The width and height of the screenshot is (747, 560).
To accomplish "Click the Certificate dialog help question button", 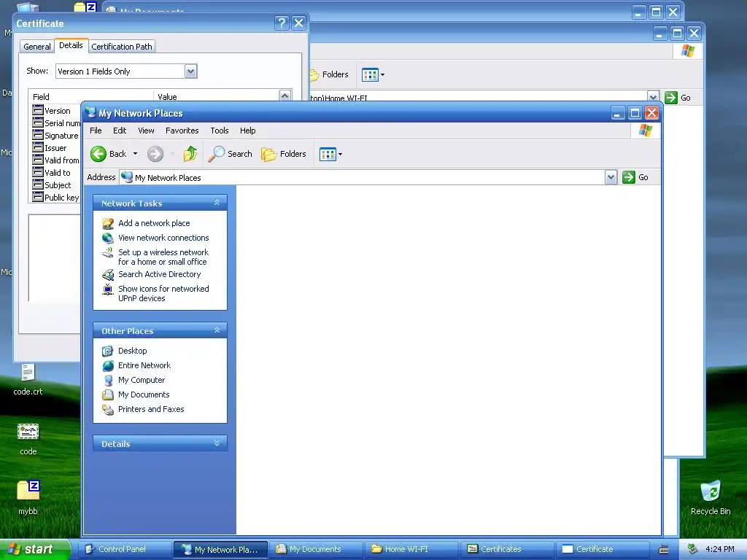I will 282,23.
